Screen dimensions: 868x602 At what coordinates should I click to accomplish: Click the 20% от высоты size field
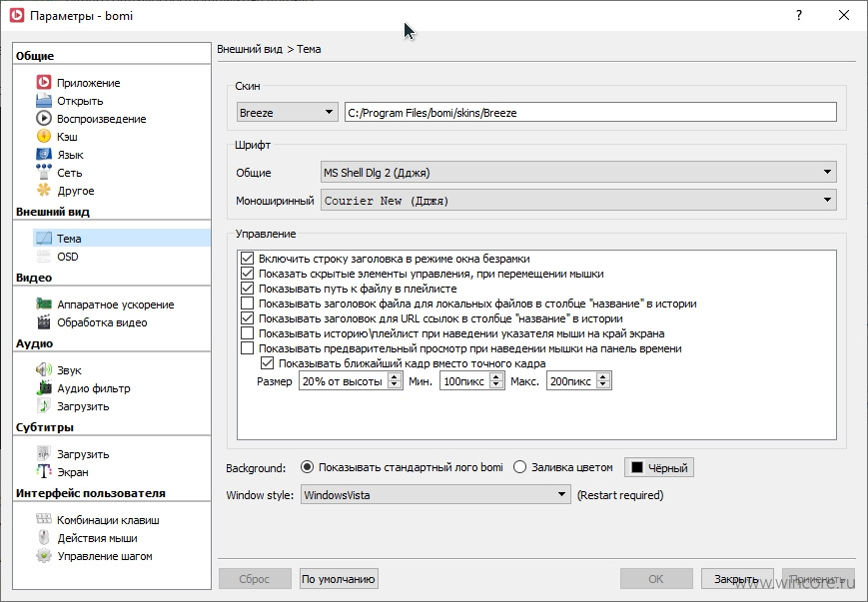pos(344,380)
